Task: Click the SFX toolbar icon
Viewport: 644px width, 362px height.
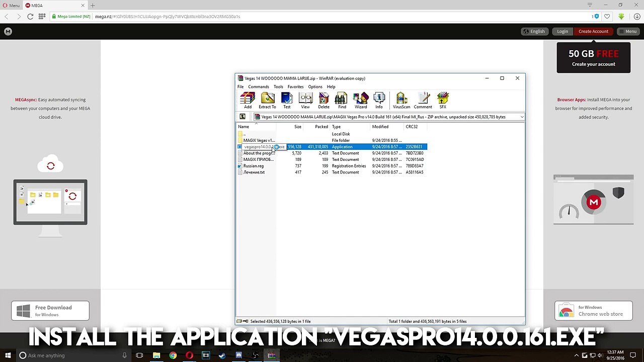Action: click(443, 101)
